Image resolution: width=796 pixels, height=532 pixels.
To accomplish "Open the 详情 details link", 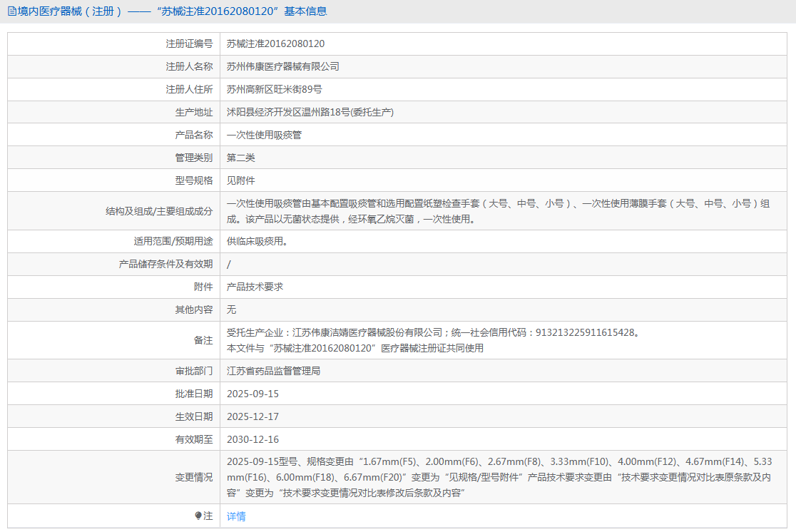I will click(236, 516).
